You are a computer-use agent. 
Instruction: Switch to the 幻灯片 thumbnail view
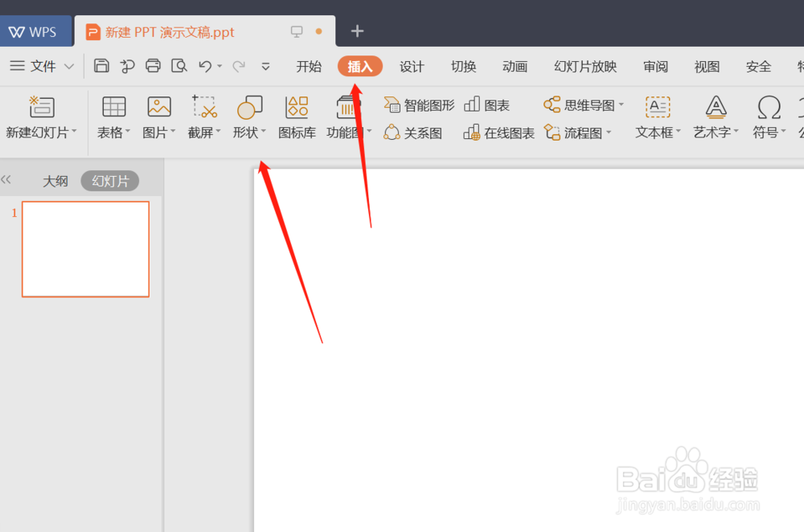coord(109,181)
